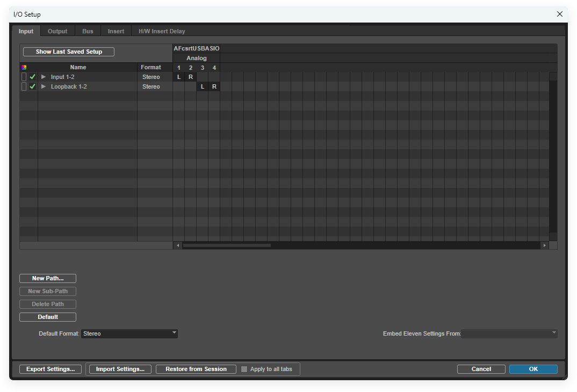Click the Format column header

(151, 67)
